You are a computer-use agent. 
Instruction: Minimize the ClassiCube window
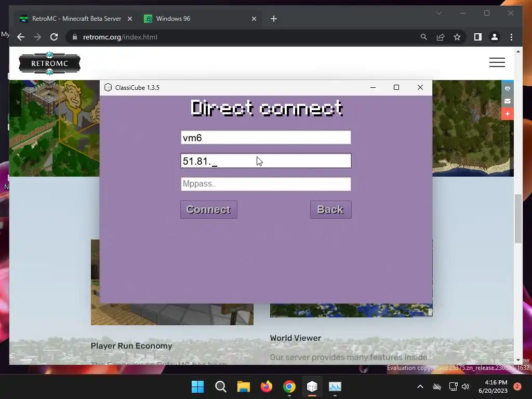click(373, 87)
